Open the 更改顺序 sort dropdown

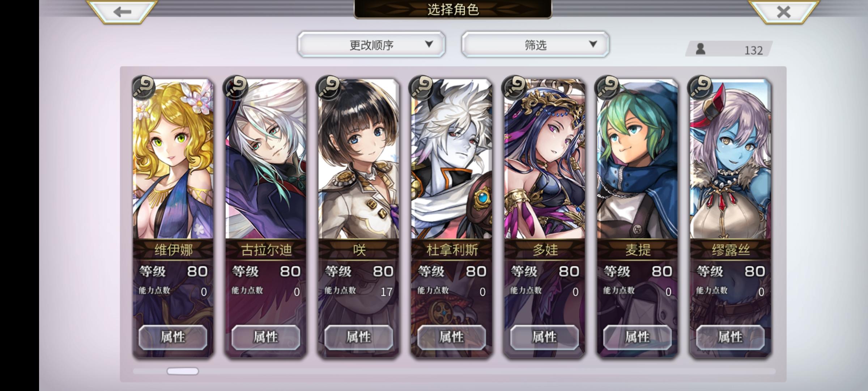[x=371, y=45]
